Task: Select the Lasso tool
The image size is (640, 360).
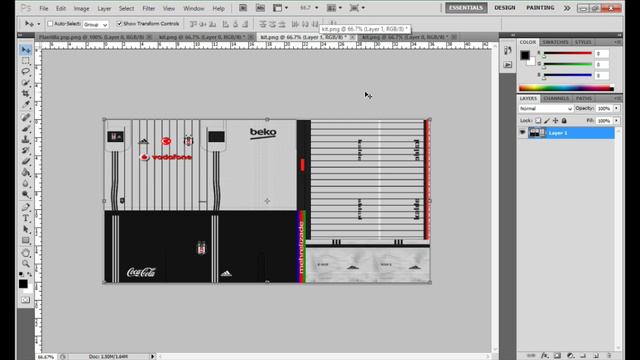Action: 26,71
